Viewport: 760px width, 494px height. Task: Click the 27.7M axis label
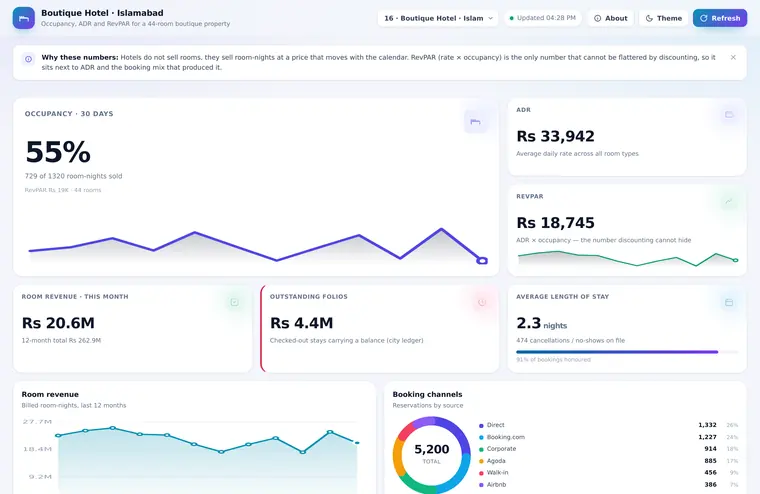37,422
